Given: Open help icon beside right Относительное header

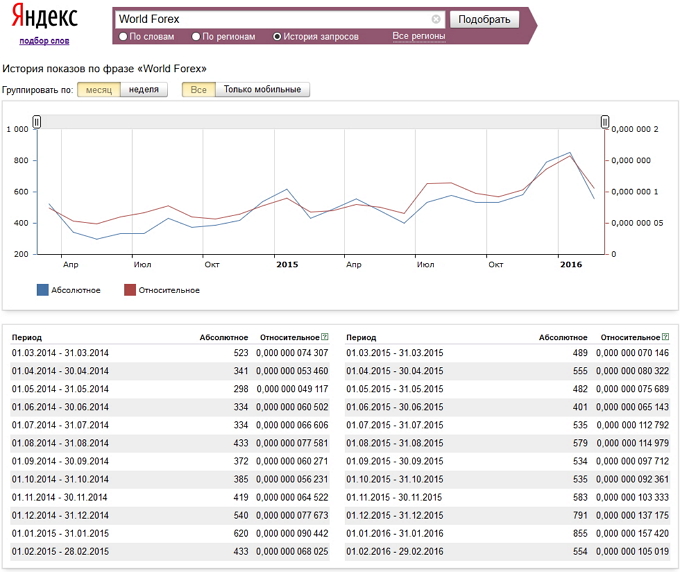Looking at the screenshot, I should [x=665, y=337].
